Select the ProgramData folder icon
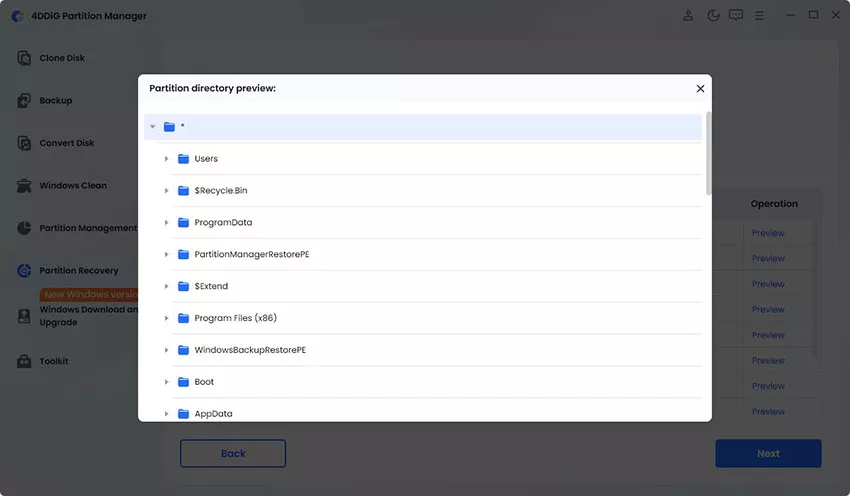 tap(183, 223)
